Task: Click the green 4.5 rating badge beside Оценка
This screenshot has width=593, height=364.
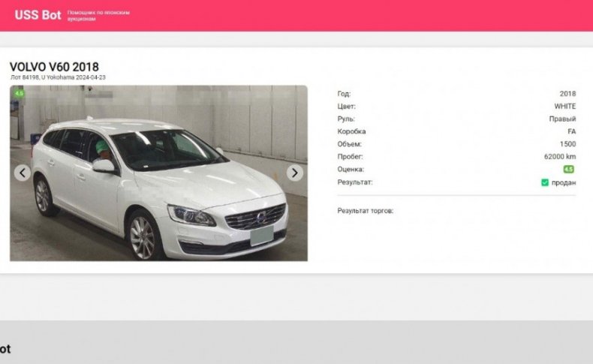Action: (x=568, y=170)
